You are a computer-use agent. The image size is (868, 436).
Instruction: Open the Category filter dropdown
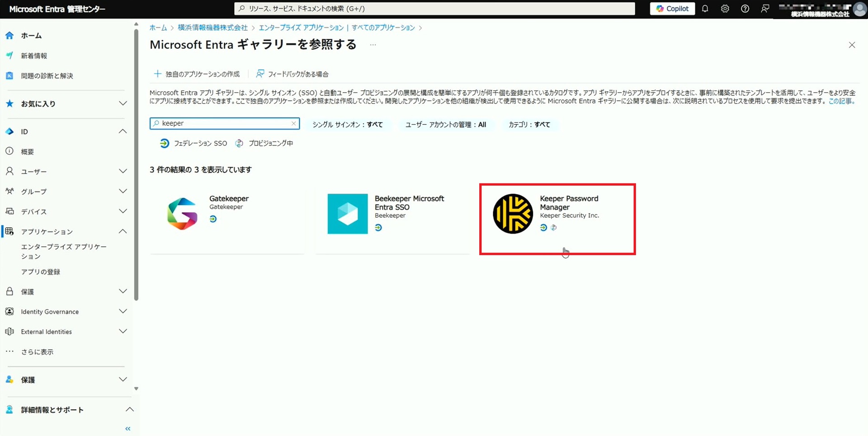point(529,125)
